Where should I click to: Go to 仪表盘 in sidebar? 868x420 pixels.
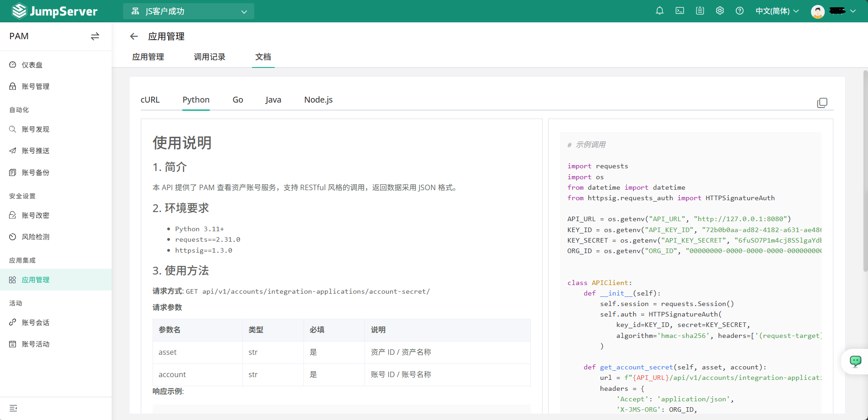point(56,65)
